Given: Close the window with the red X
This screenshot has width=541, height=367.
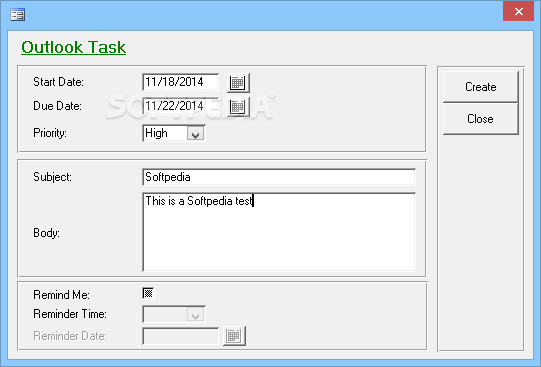Looking at the screenshot, I should (518, 11).
